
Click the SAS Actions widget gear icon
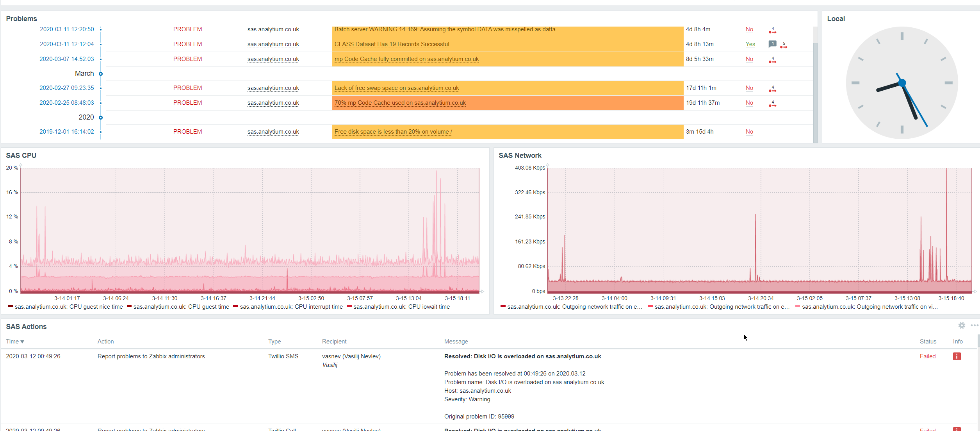(962, 325)
